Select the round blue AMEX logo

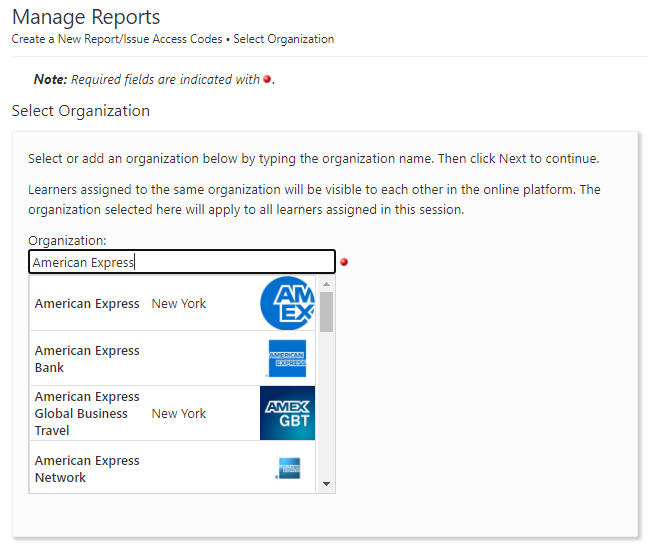(288, 303)
